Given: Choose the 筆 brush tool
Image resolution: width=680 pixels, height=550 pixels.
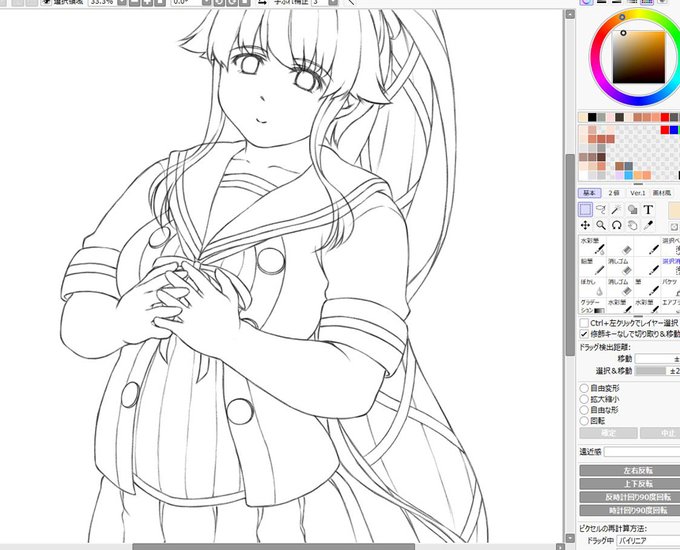Looking at the screenshot, I should pyautogui.click(x=647, y=287).
